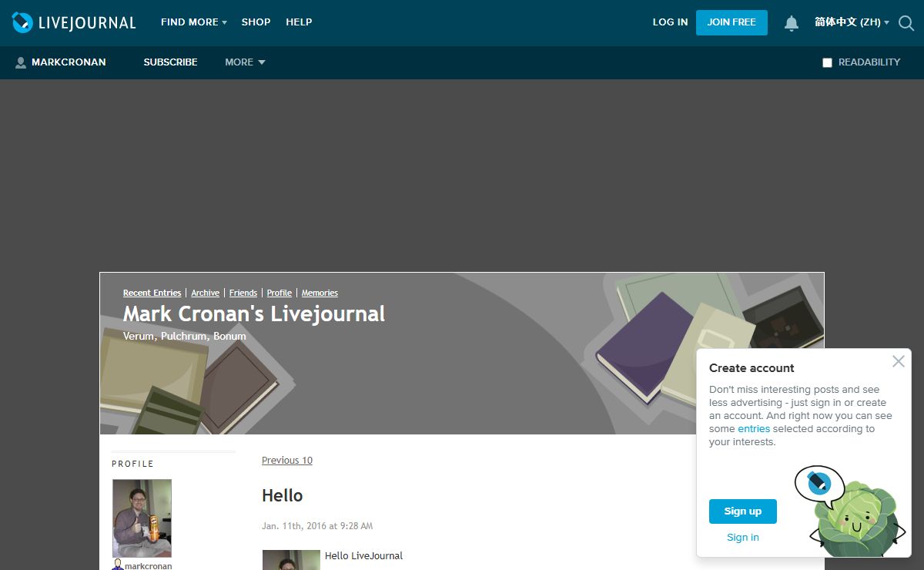
Task: Click the Create account heading
Action: click(x=752, y=368)
